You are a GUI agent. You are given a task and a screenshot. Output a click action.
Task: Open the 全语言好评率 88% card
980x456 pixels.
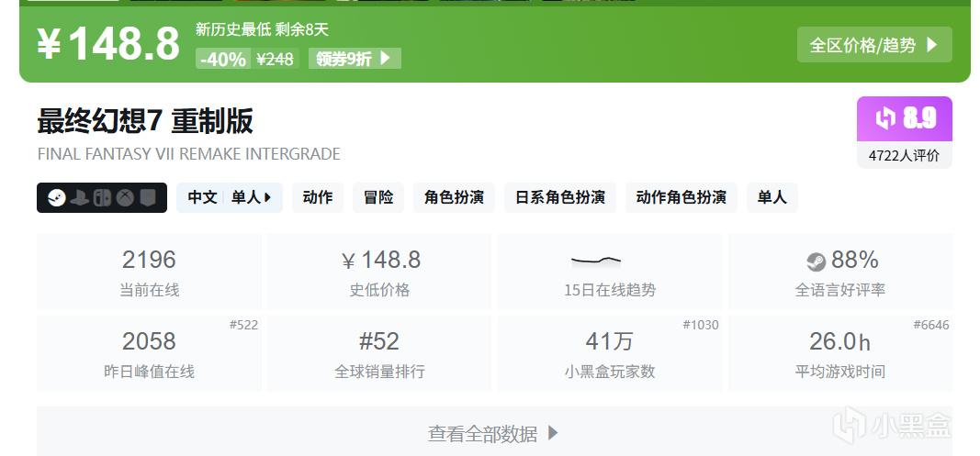(x=840, y=272)
